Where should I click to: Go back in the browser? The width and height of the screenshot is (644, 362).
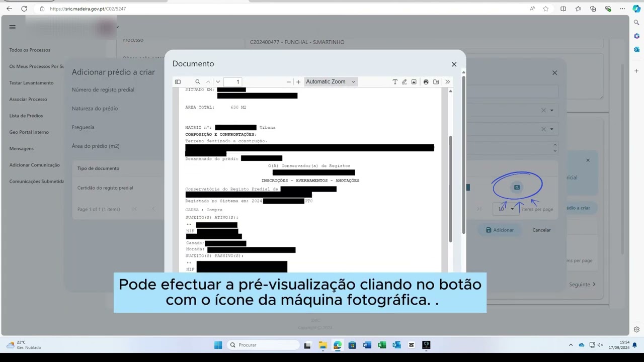(9, 9)
